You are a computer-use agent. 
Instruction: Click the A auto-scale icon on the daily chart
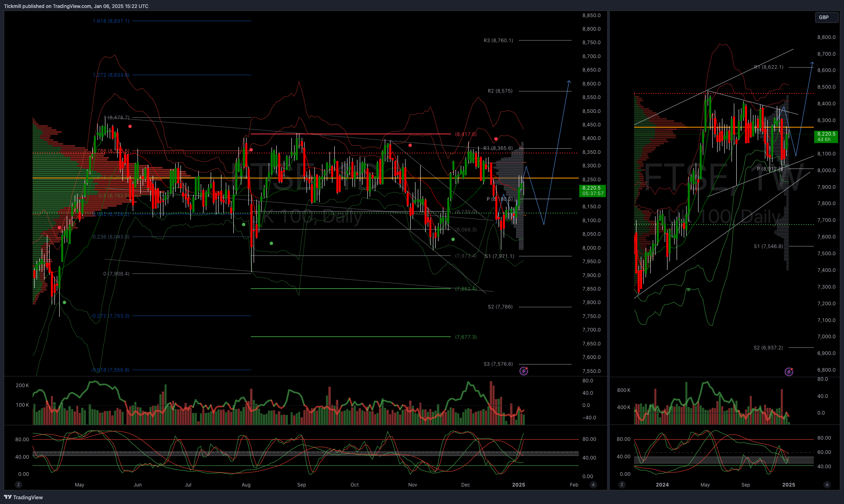coord(593,485)
